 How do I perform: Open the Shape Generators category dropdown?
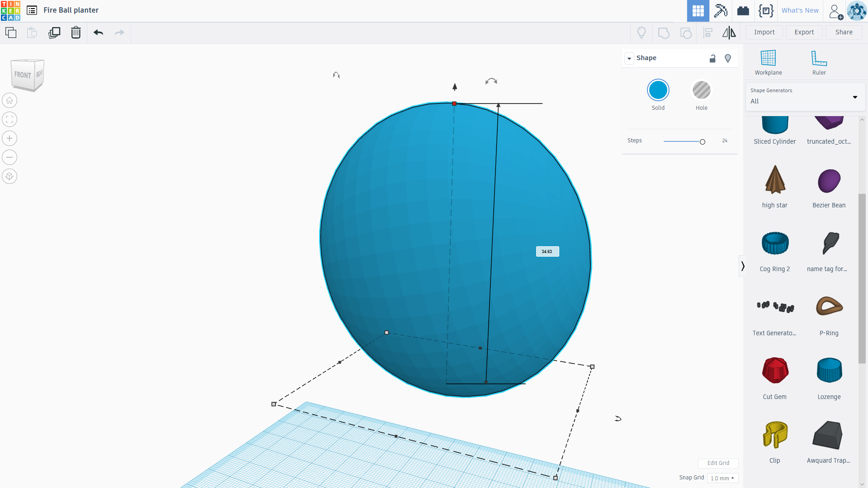(x=805, y=96)
